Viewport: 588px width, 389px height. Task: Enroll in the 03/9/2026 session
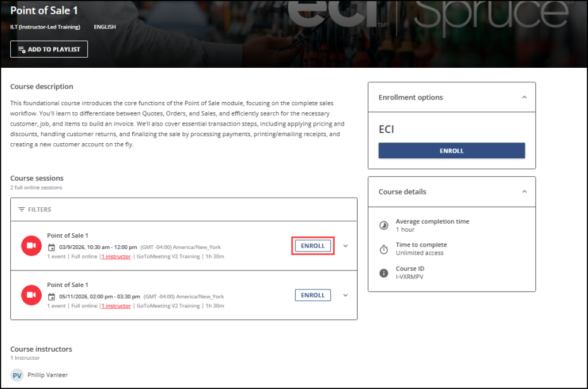313,246
